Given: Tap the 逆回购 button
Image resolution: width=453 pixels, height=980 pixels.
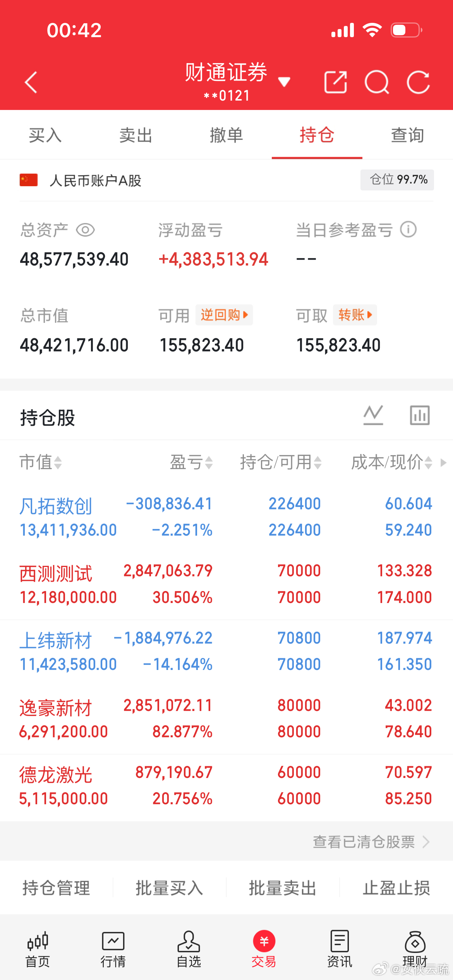Looking at the screenshot, I should [x=224, y=315].
